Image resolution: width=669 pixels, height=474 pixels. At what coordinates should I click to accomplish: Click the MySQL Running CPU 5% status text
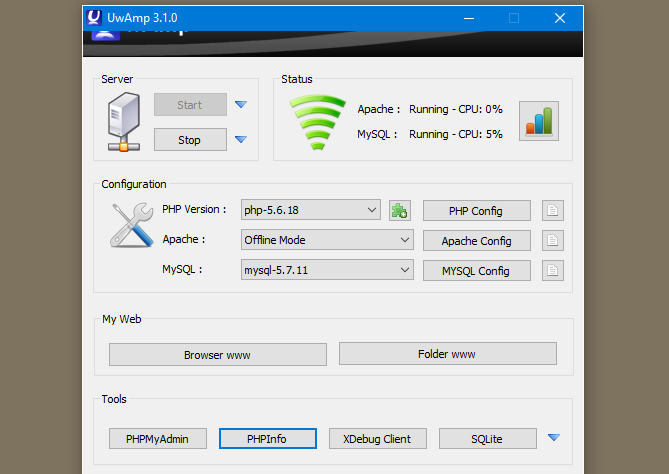pyautogui.click(x=456, y=134)
